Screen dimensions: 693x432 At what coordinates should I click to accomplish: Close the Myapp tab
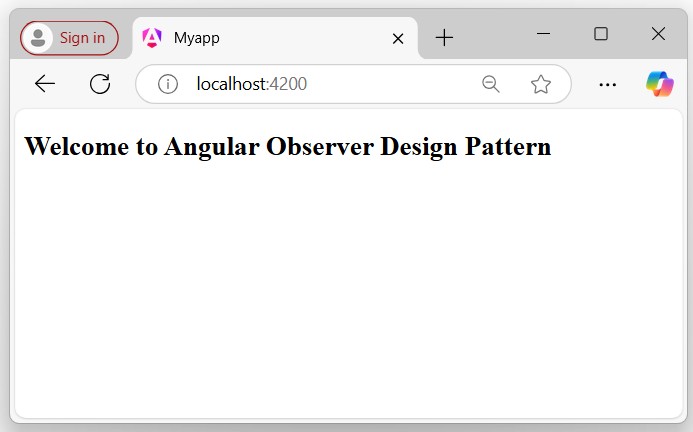pyautogui.click(x=397, y=39)
